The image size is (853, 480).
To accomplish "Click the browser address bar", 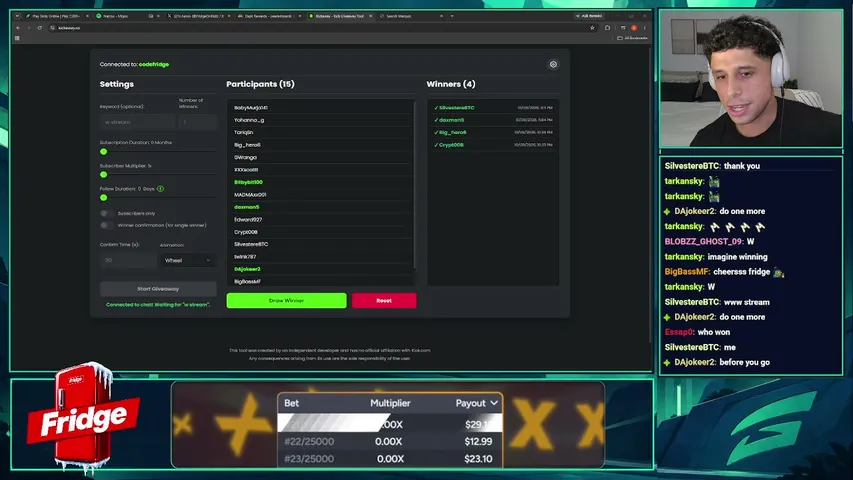I will pyautogui.click(x=321, y=28).
